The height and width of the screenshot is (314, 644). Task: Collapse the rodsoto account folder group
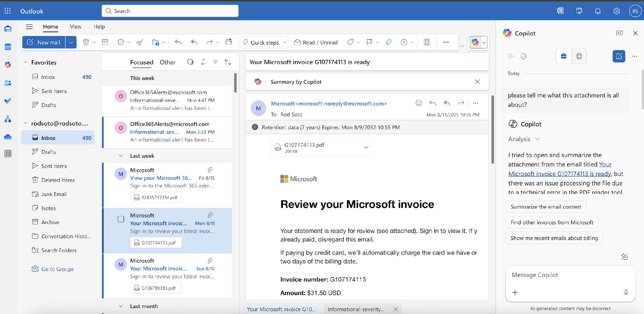[x=26, y=123]
